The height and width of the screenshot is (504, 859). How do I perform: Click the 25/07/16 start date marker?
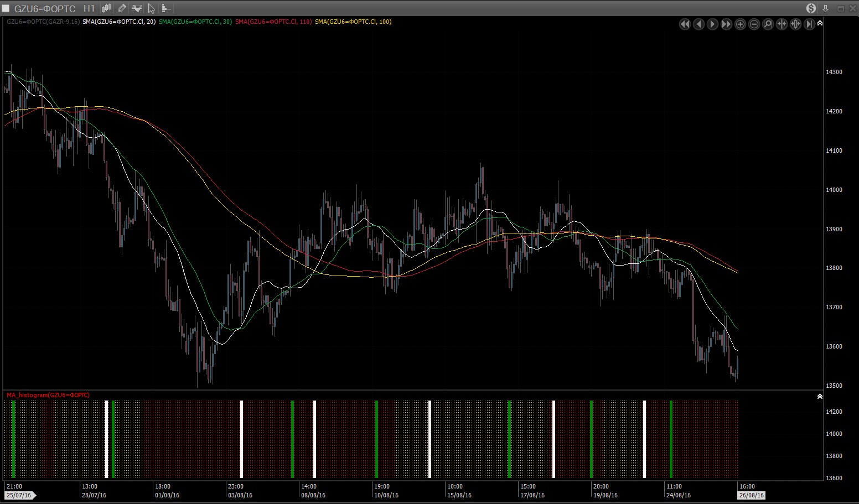(19, 495)
